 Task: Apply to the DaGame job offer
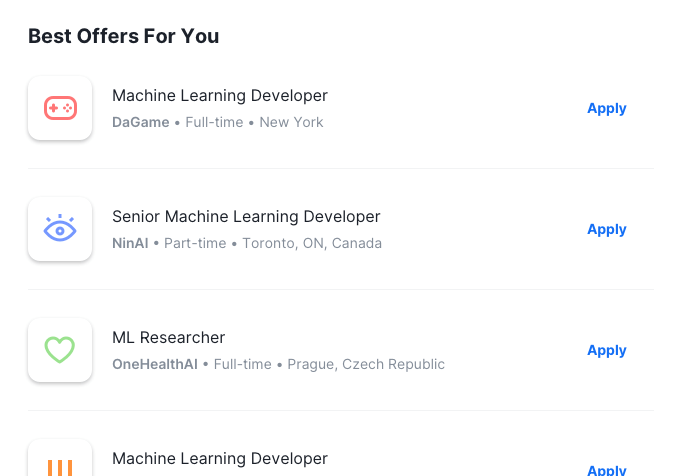click(x=606, y=108)
